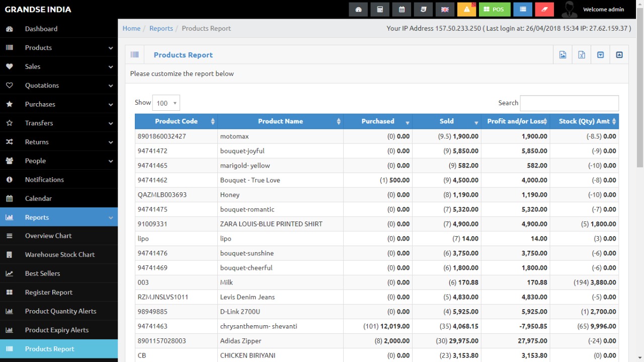Open the calculator icon in top bar
The image size is (644, 362).
pos(380,10)
